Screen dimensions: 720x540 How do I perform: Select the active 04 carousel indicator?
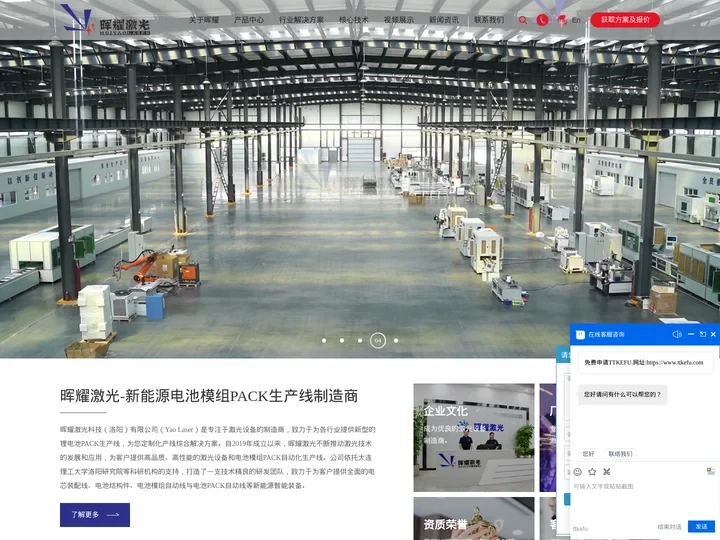point(378,341)
